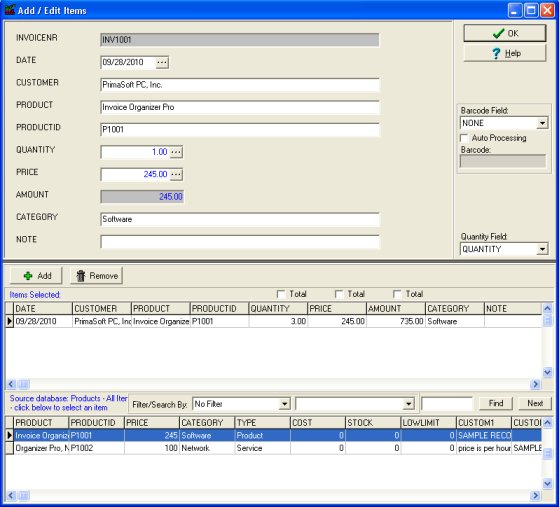
Task: Click CUSTOM1 column header in products list
Action: point(484,422)
